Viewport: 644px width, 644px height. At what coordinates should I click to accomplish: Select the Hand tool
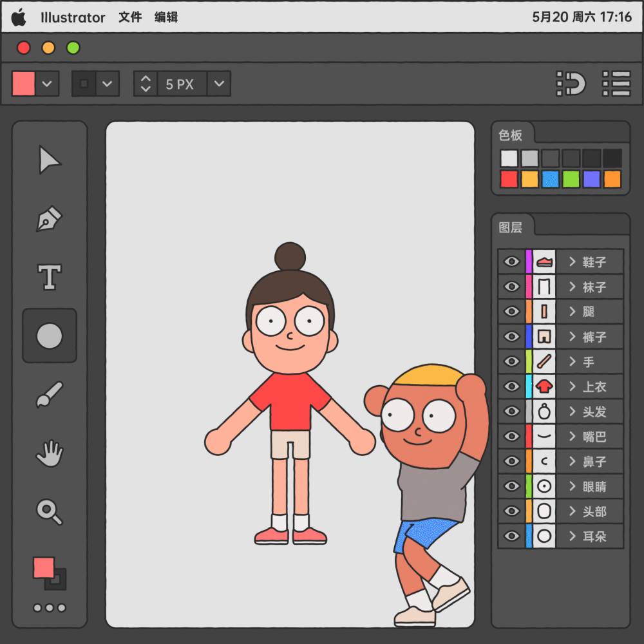50,453
